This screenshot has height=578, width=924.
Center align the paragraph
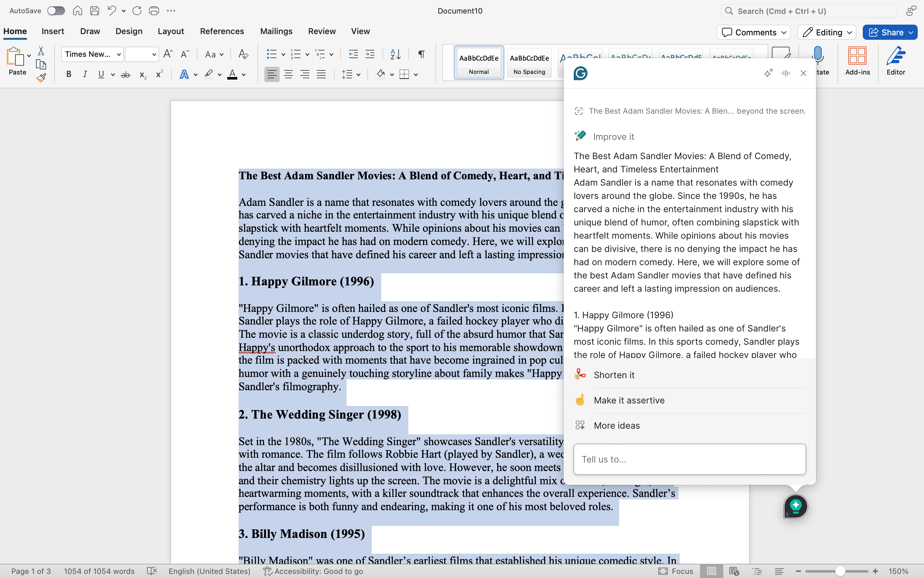[288, 74]
